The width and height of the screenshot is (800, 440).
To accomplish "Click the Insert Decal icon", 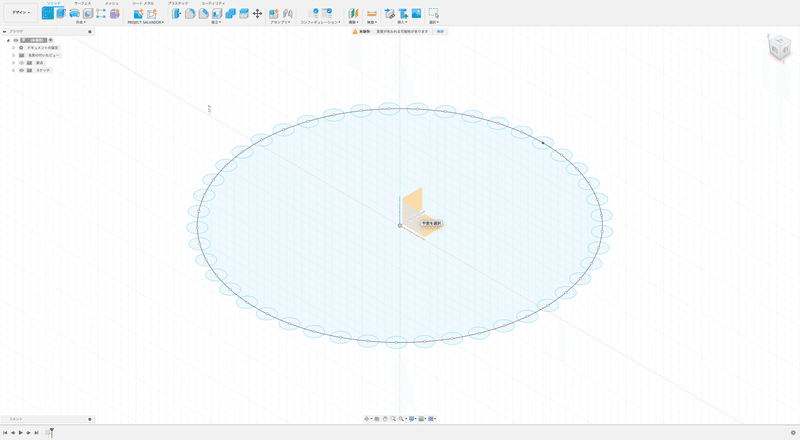I will 403,14.
